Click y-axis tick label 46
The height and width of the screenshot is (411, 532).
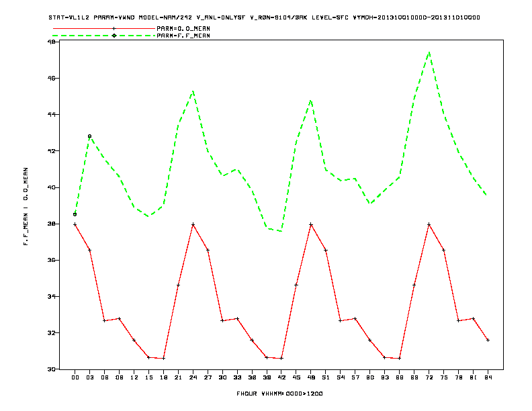tap(51, 79)
